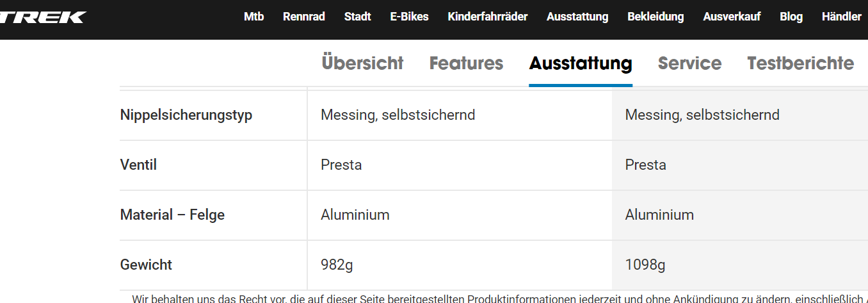
Task: Switch to the Testberichte tab
Action: coord(800,63)
